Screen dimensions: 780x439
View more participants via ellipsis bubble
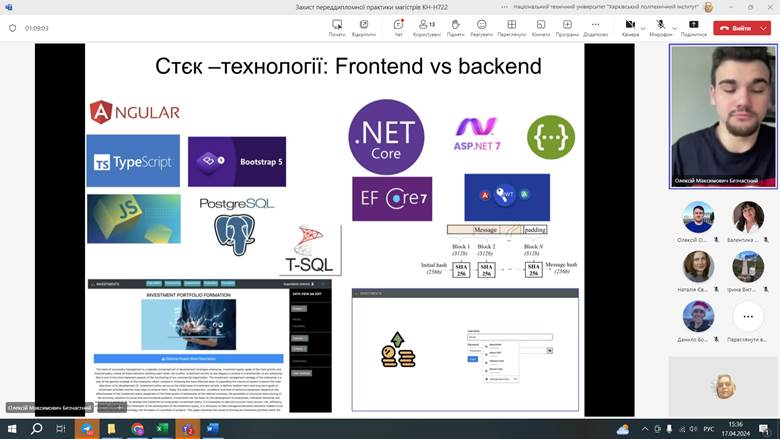click(x=748, y=316)
